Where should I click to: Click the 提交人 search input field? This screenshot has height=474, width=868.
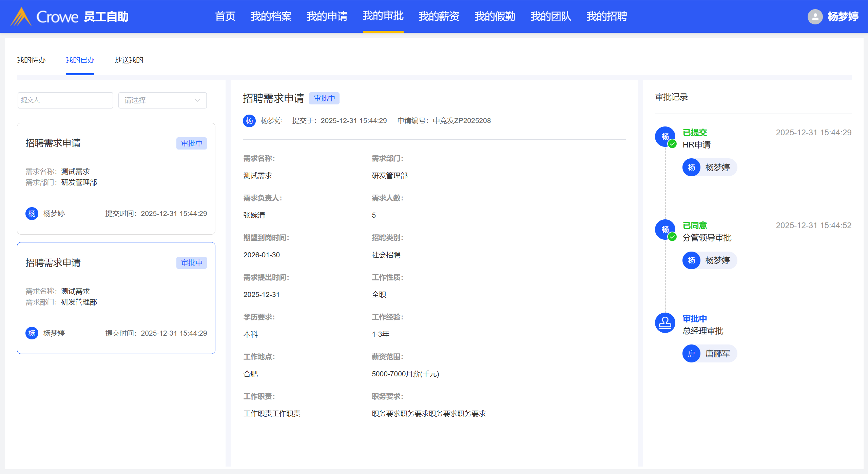point(65,100)
